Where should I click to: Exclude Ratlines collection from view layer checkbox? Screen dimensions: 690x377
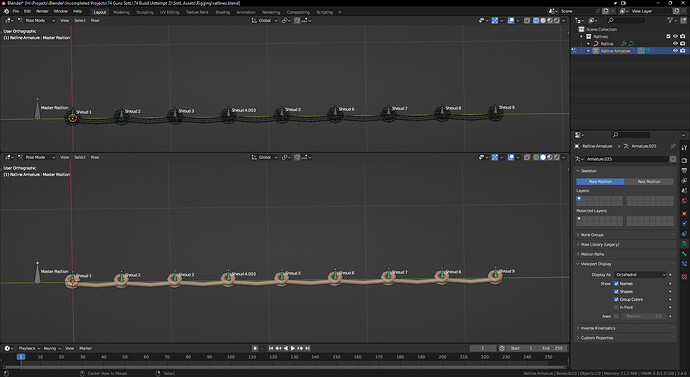668,36
